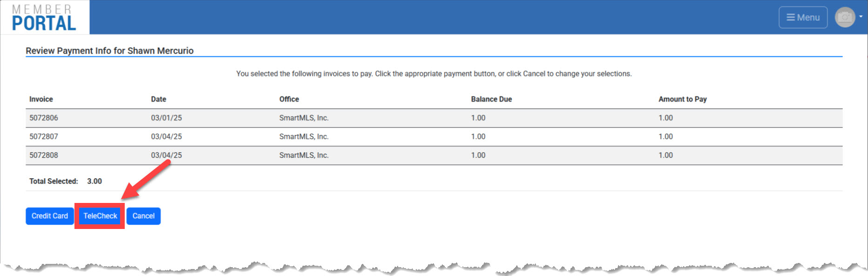Click the Member Portal logo
Image resolution: width=868 pixels, height=276 pixels.
[x=44, y=18]
